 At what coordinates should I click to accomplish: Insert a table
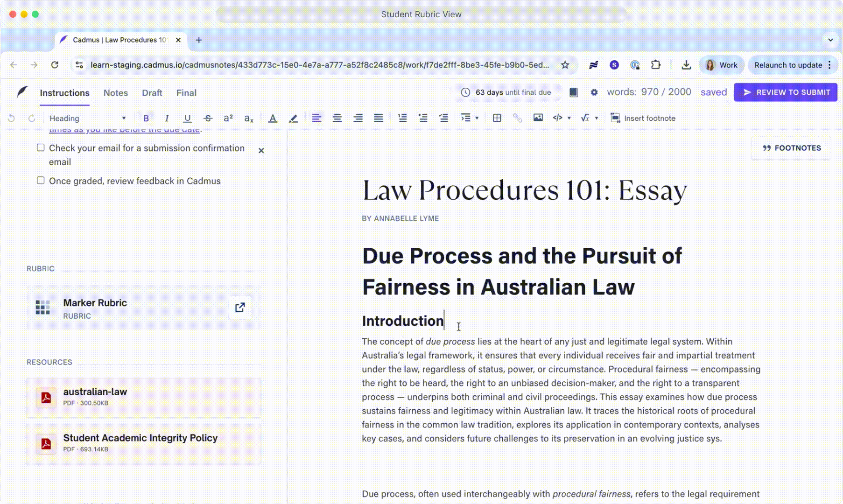coord(497,119)
